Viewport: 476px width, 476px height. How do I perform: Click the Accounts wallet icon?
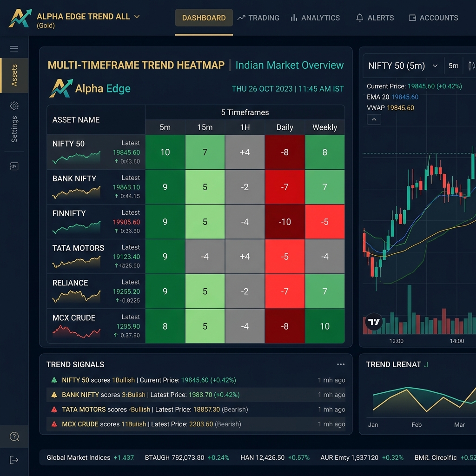click(x=412, y=18)
